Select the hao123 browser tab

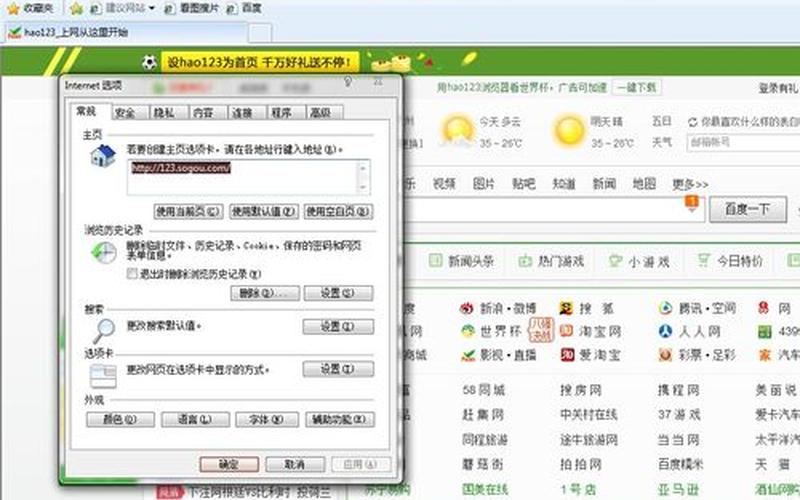(x=125, y=33)
